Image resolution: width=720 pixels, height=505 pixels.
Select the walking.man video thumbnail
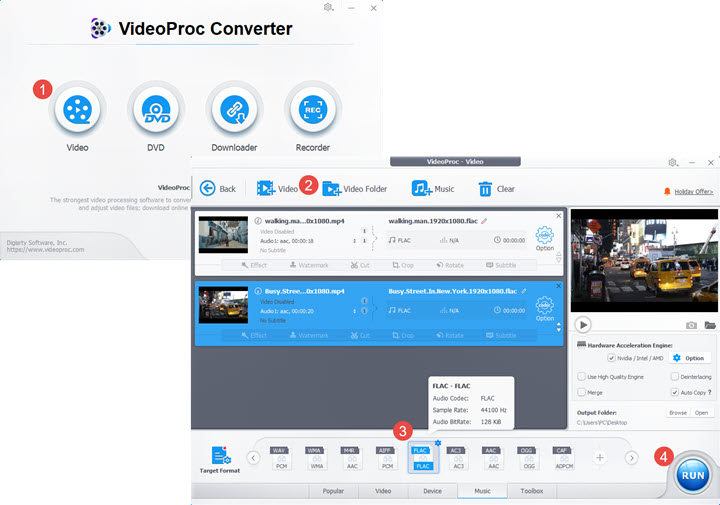tap(223, 235)
